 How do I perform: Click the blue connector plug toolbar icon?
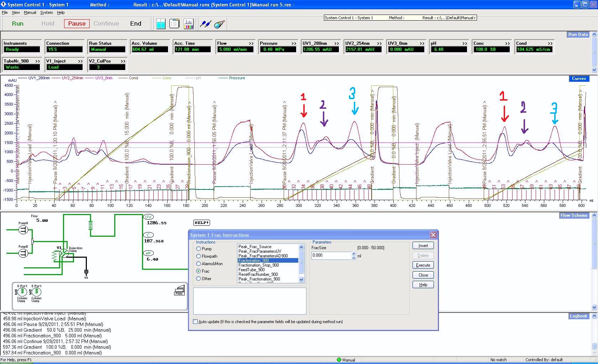(205, 24)
